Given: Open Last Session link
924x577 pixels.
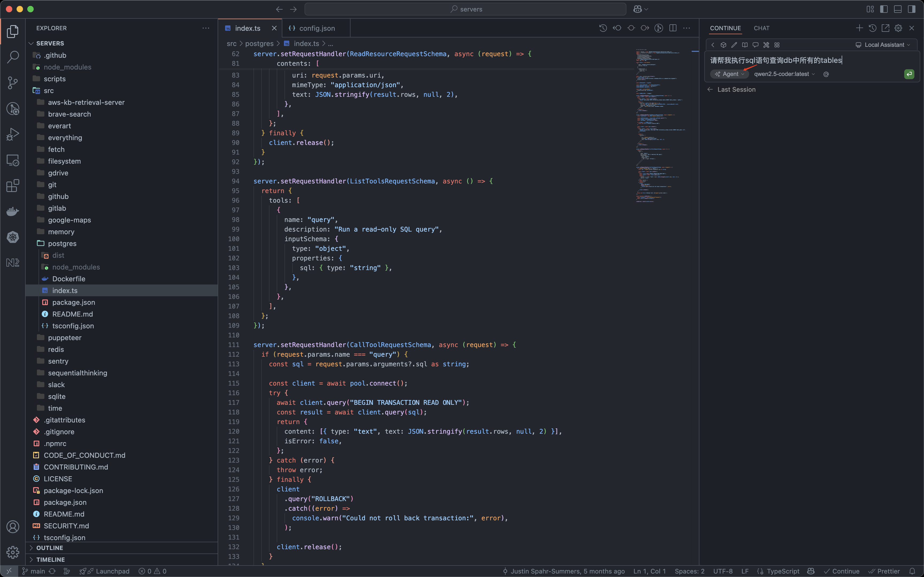Looking at the screenshot, I should coord(731,89).
